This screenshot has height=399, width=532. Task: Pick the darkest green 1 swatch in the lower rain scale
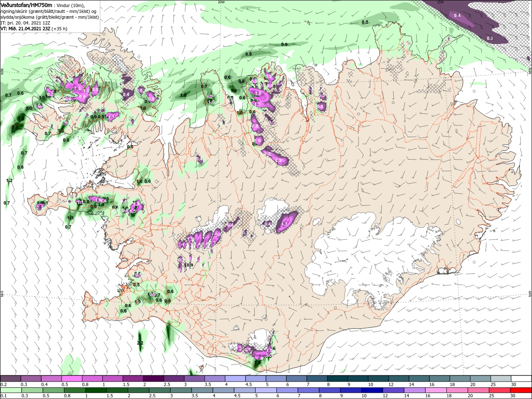pos(96,390)
